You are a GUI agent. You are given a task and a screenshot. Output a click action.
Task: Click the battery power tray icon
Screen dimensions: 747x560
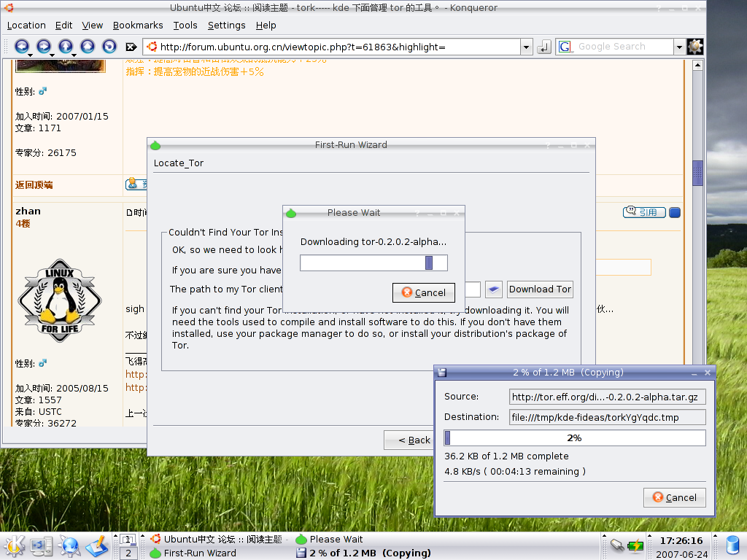pyautogui.click(x=635, y=545)
